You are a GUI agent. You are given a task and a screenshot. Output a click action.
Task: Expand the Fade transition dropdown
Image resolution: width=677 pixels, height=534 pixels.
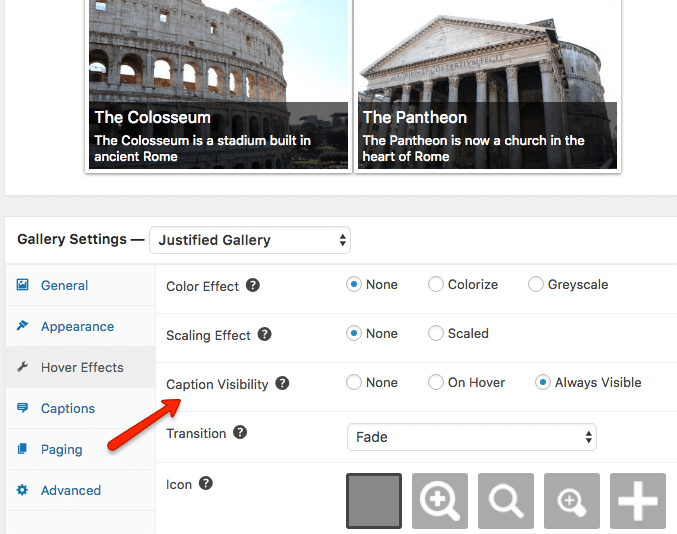472,437
